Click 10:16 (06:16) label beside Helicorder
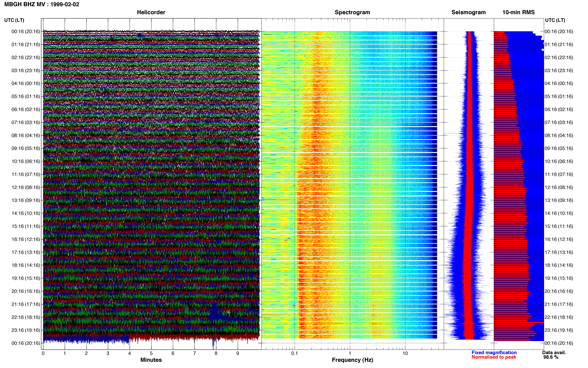The height and width of the screenshot is (368, 588). tap(26, 161)
